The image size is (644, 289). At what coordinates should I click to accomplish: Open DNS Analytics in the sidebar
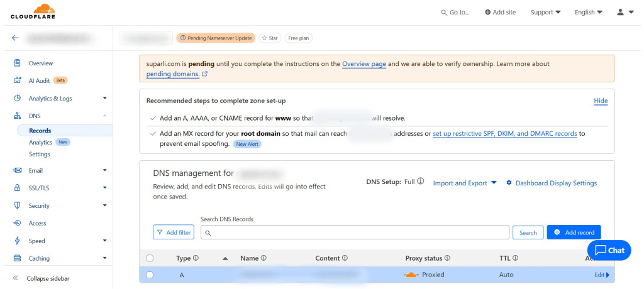[40, 143]
